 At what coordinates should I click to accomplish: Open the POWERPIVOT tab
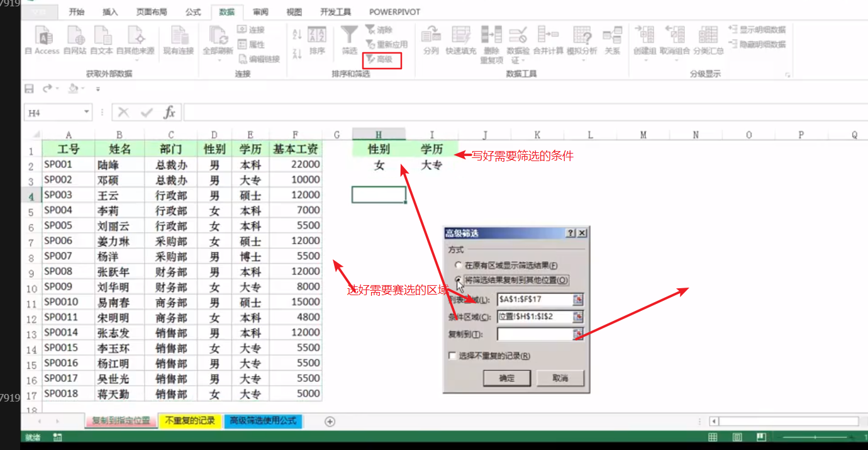click(x=394, y=12)
